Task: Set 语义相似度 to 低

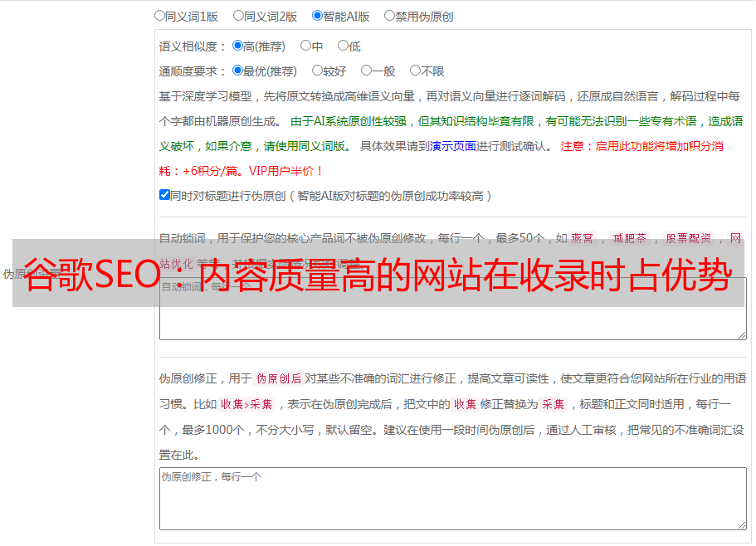Action: coord(343,46)
